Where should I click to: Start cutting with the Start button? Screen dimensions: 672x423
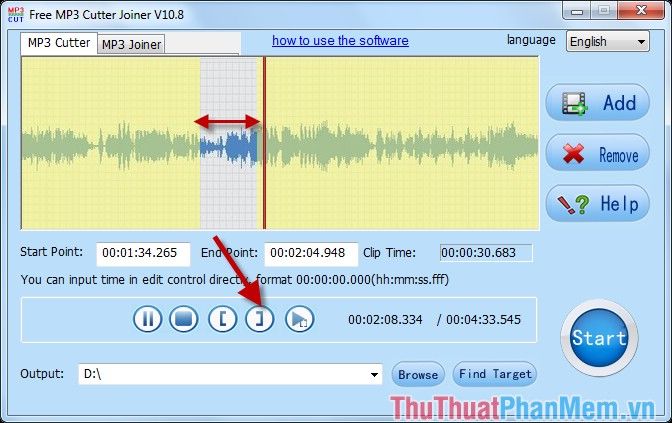coord(599,338)
